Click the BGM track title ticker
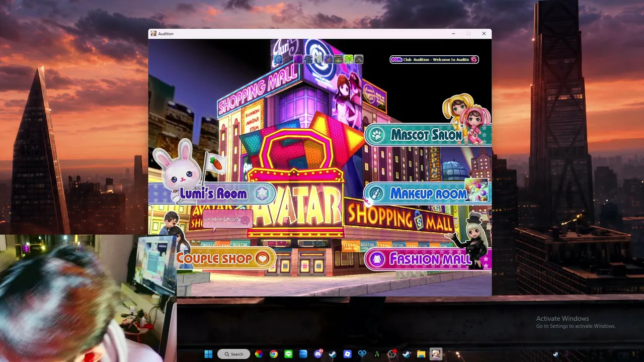 tap(436, 59)
